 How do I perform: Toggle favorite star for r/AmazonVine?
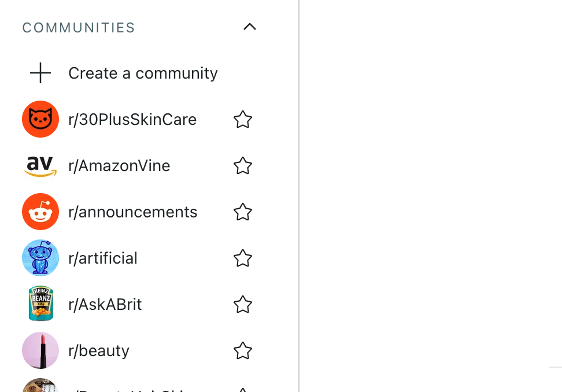pyautogui.click(x=243, y=166)
